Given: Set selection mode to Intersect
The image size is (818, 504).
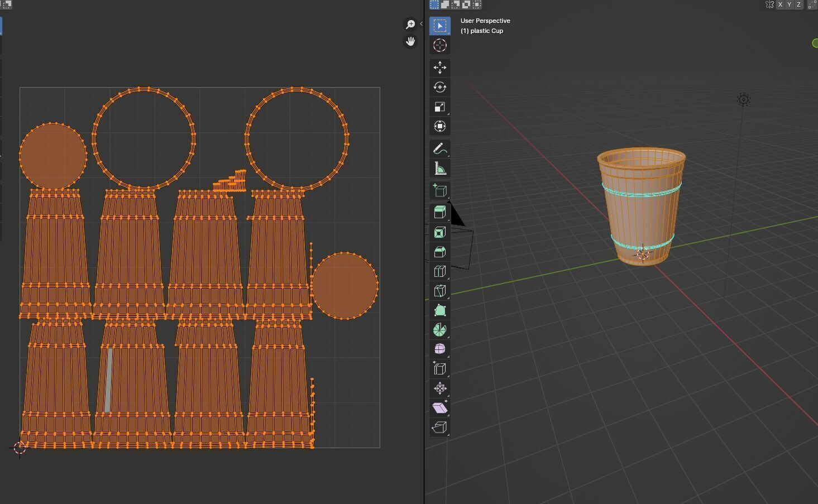Looking at the screenshot, I should click(x=477, y=4).
